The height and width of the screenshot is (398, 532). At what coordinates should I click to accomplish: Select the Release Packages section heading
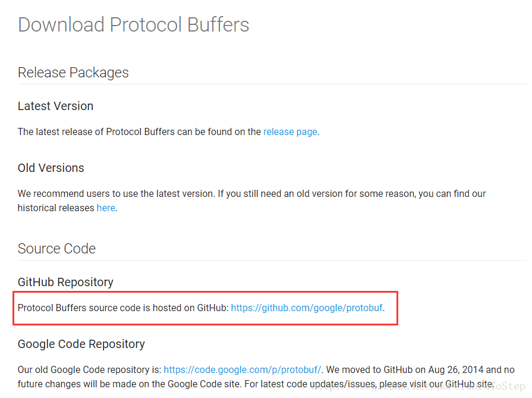click(73, 73)
